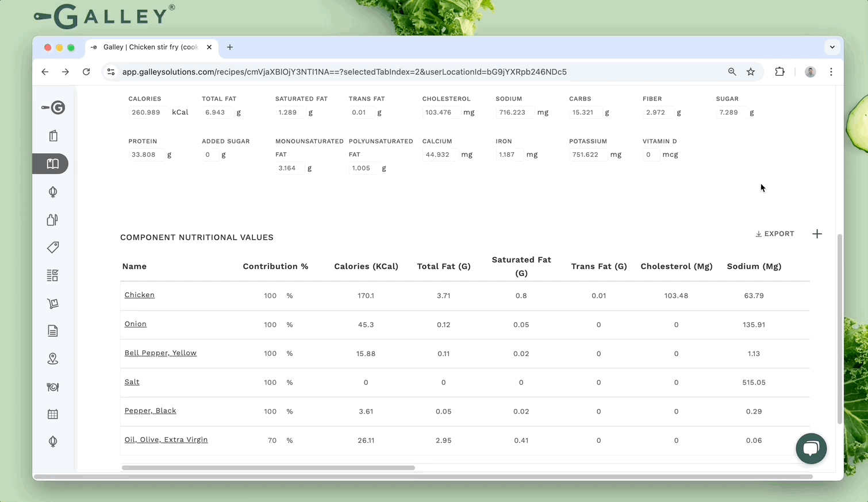Open the purchasing cart icon in sidebar
Image resolution: width=868 pixels, height=502 pixels.
pos(53,303)
